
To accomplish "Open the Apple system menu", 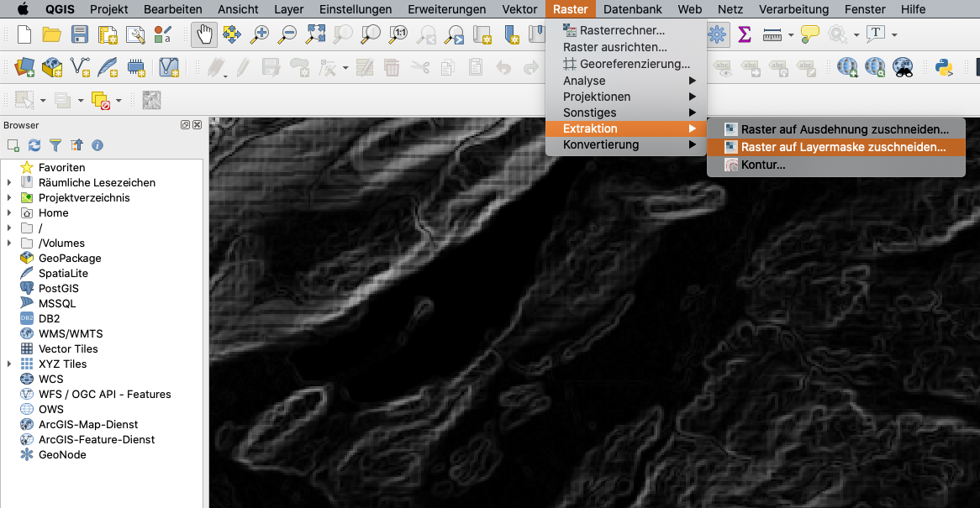I will [23, 9].
